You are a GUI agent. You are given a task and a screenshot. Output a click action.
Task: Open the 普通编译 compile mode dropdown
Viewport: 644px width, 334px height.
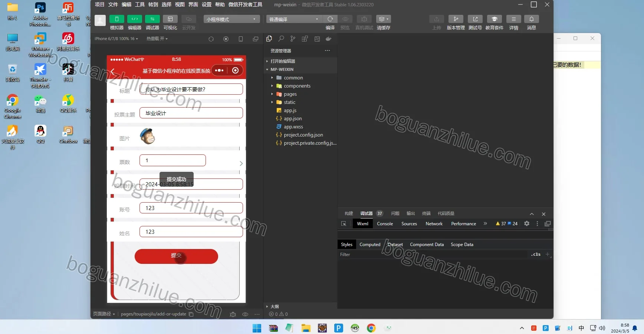294,19
